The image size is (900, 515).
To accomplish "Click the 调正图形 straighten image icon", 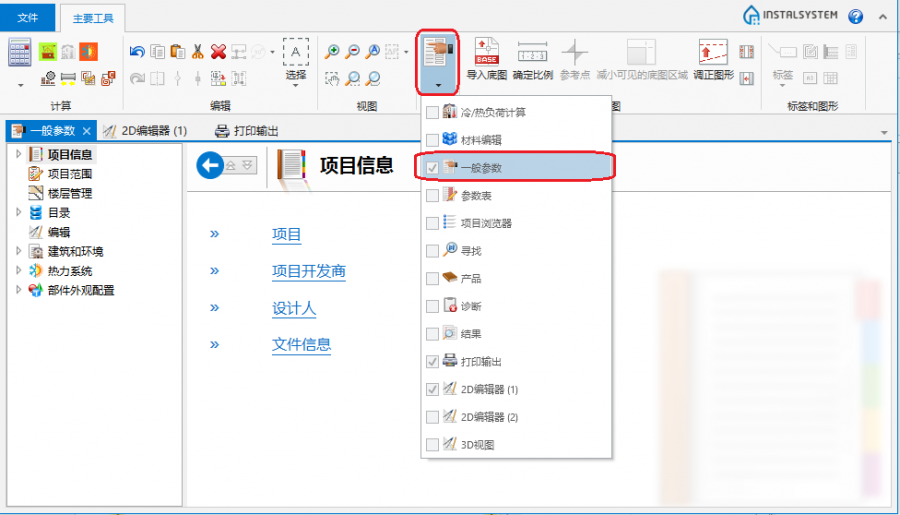I will [713, 58].
